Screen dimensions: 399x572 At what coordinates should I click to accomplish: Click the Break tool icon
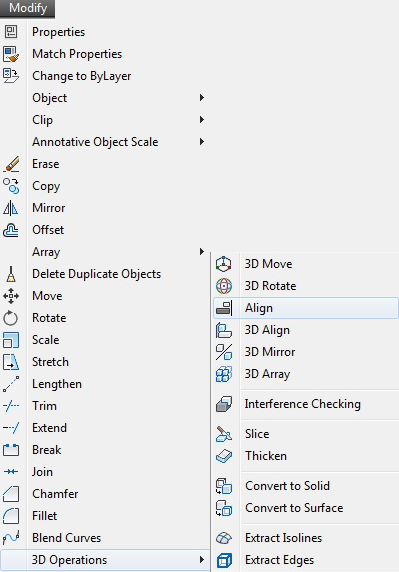(11, 450)
